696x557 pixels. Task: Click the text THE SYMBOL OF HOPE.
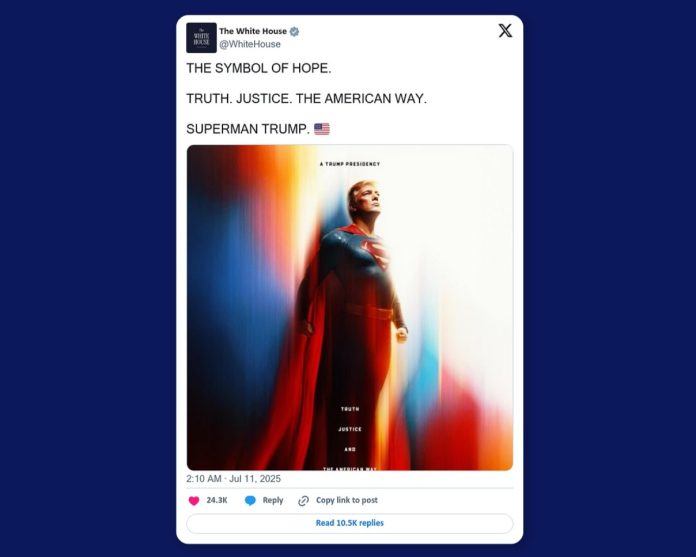259,68
